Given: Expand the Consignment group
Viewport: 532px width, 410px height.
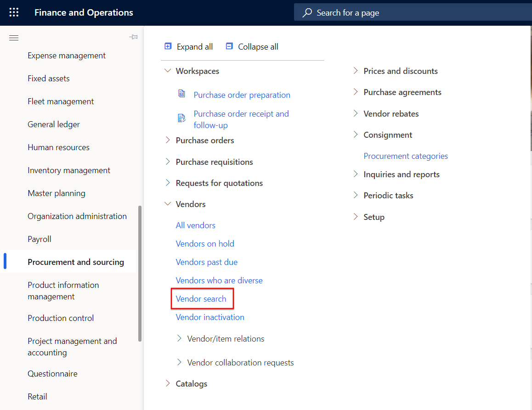Looking at the screenshot, I should 356,135.
